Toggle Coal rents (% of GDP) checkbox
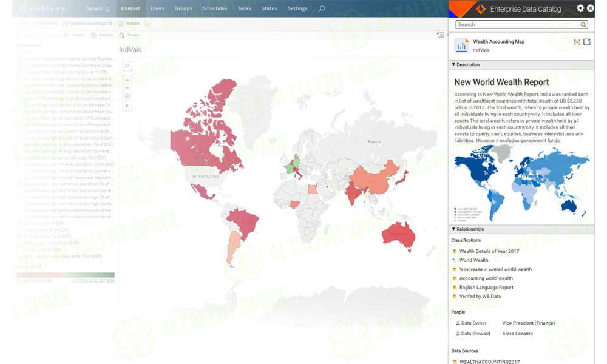Image resolution: width=607 pixels, height=364 pixels. pyautogui.click(x=19, y=223)
